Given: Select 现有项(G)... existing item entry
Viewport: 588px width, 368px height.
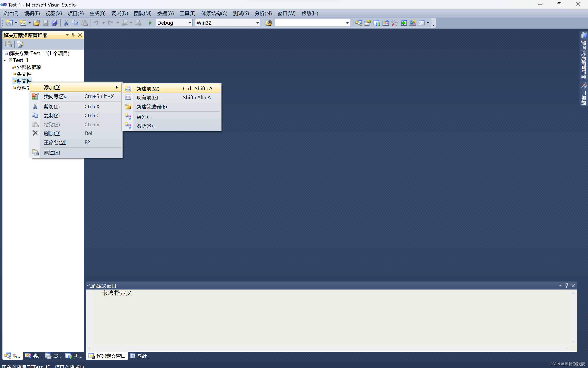Looking at the screenshot, I should click(149, 98).
